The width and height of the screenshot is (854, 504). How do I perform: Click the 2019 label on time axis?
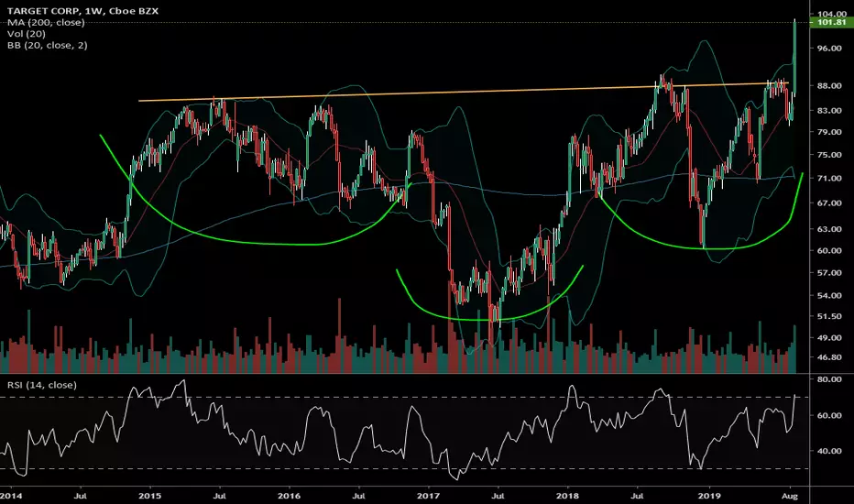(x=708, y=496)
